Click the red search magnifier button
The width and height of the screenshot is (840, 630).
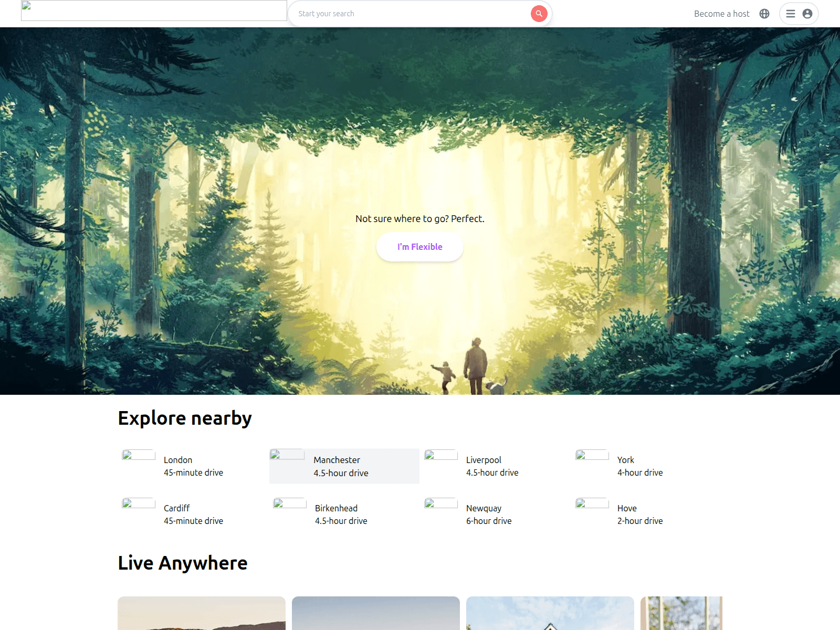(x=539, y=14)
